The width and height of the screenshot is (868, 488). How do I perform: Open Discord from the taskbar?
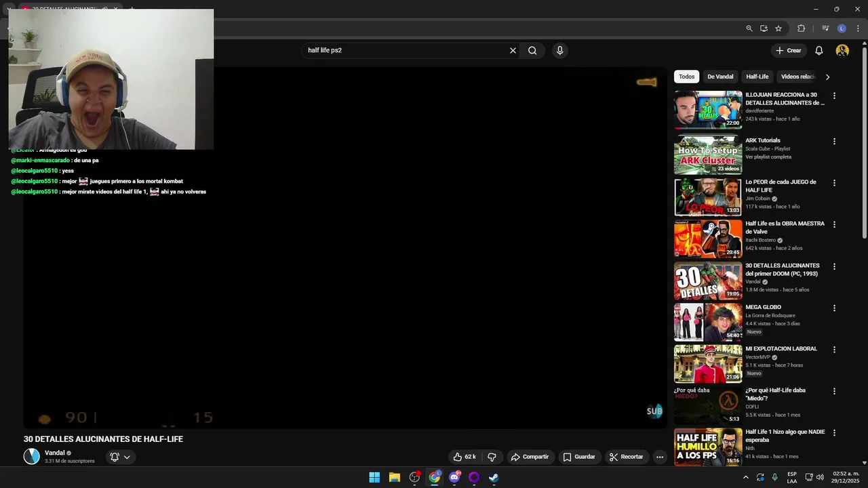[x=454, y=477]
